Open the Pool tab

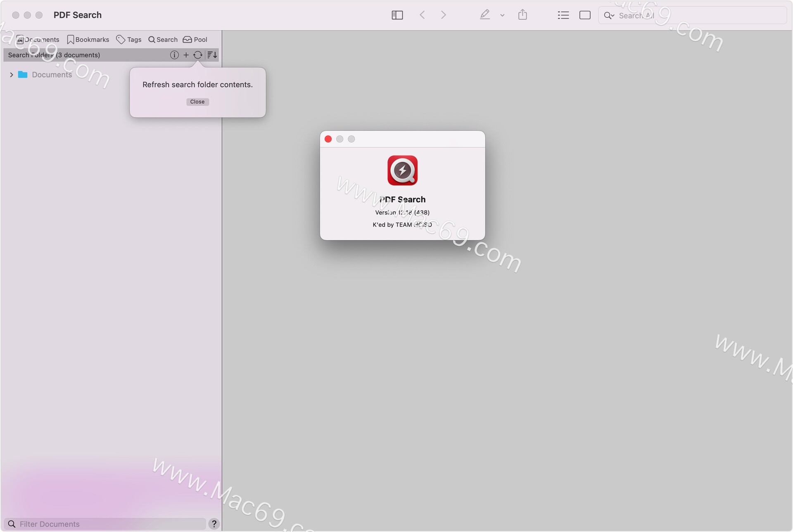point(195,40)
